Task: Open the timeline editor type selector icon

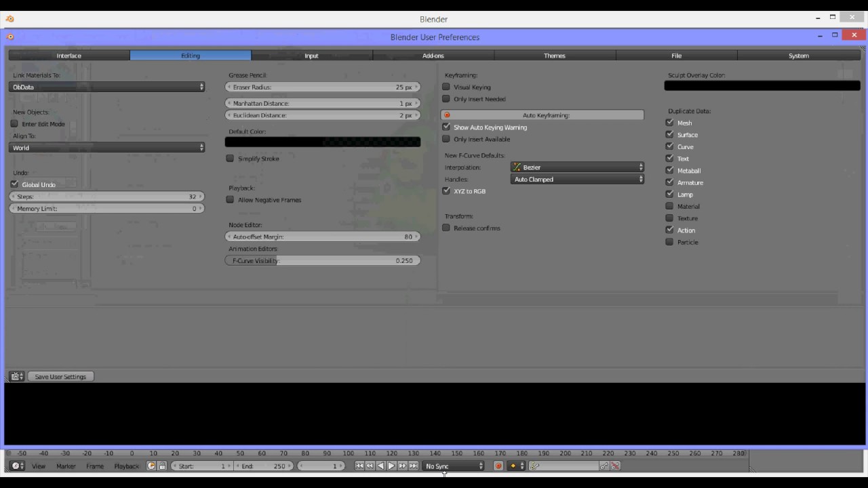Action: pos(18,466)
